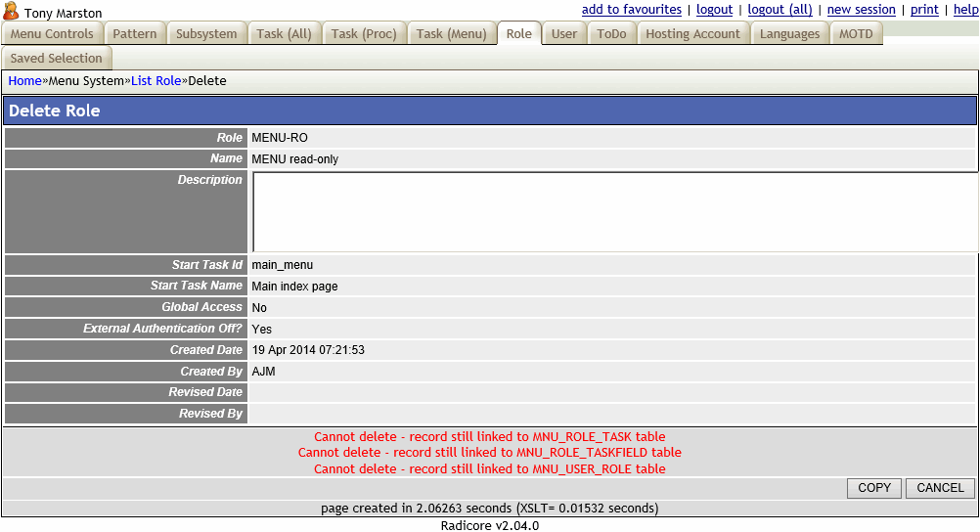980x532 pixels.
Task: Switch to the Pattern tab
Action: tap(135, 34)
